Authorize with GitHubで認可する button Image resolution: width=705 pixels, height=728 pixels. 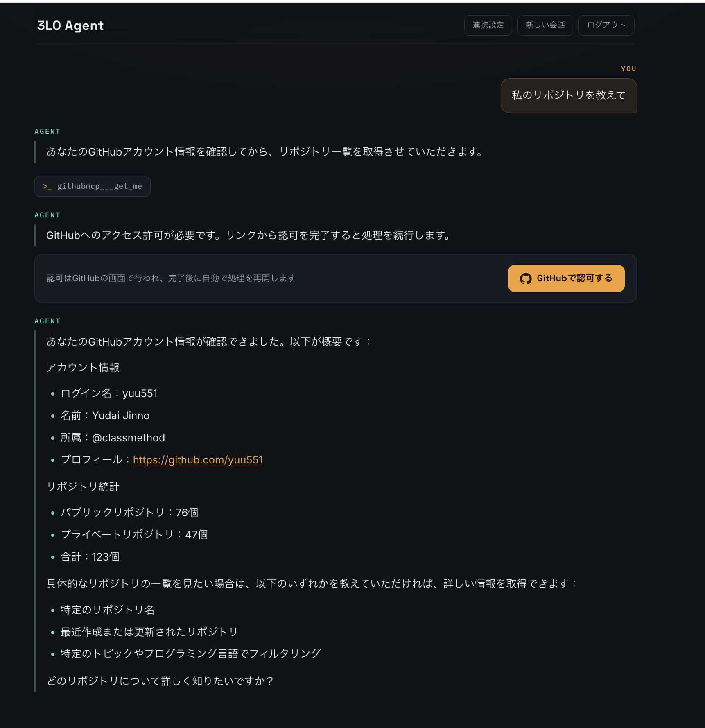pos(566,278)
